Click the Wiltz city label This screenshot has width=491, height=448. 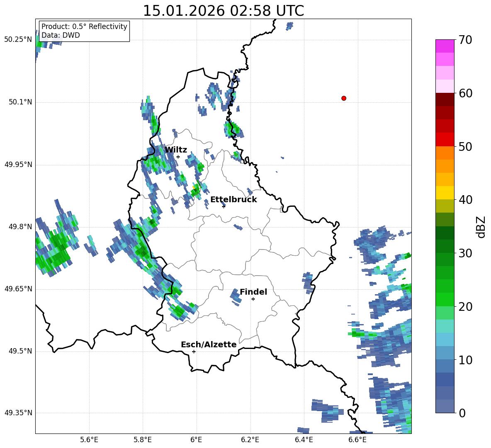tap(176, 150)
